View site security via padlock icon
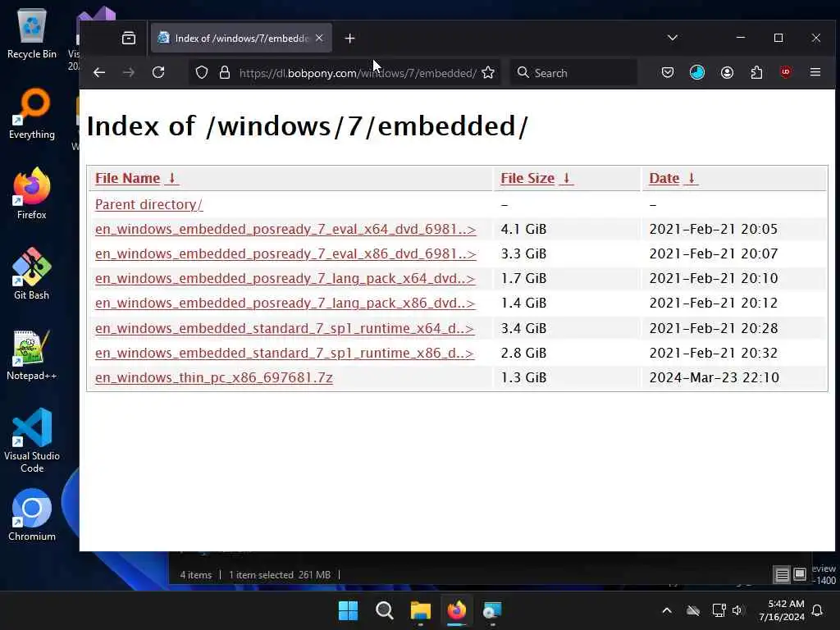840x630 pixels. [225, 72]
